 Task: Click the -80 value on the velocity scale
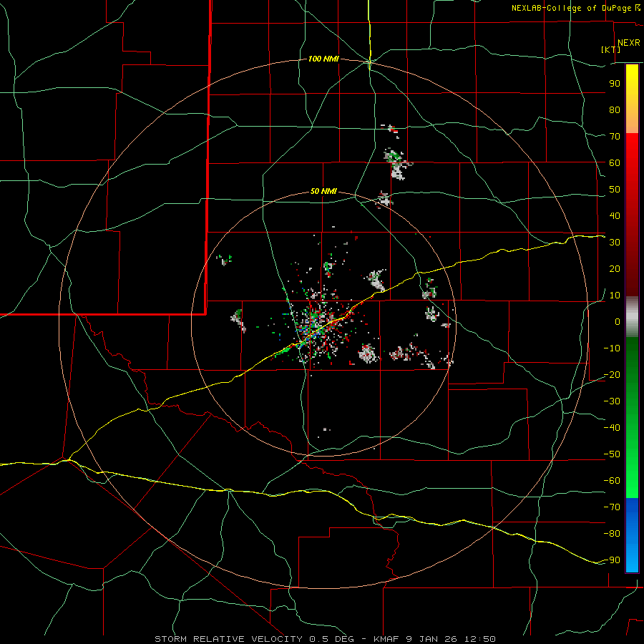pos(612,534)
